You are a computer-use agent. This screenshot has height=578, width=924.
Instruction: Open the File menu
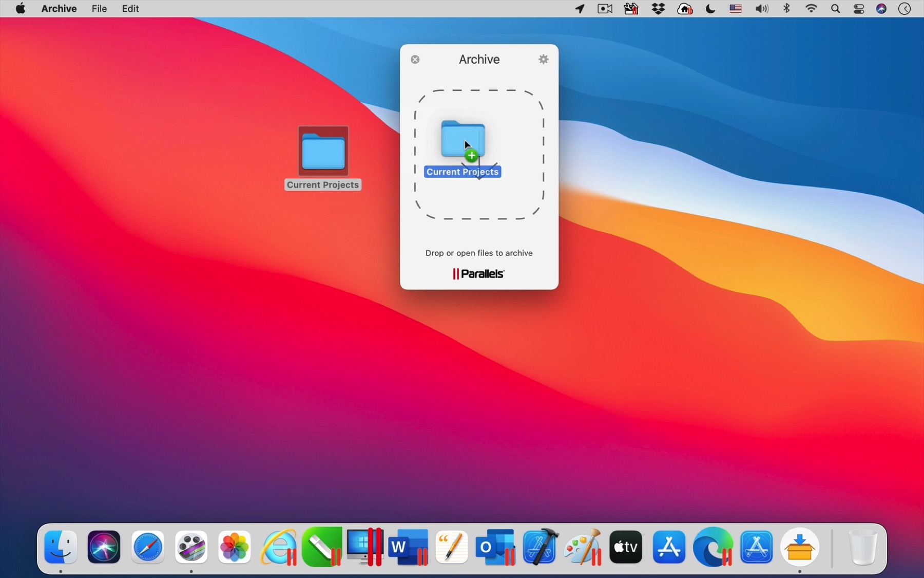click(x=99, y=8)
